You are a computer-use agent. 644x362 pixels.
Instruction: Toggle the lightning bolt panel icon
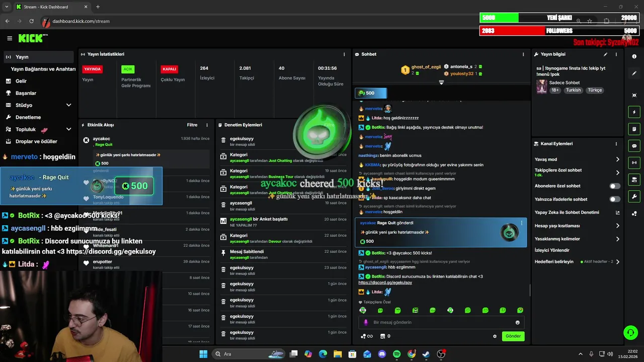(x=634, y=112)
